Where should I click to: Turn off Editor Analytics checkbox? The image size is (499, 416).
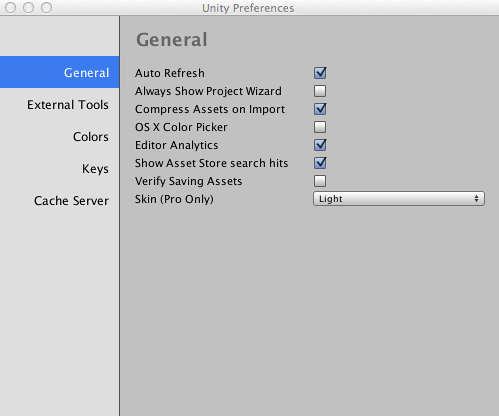[320, 145]
